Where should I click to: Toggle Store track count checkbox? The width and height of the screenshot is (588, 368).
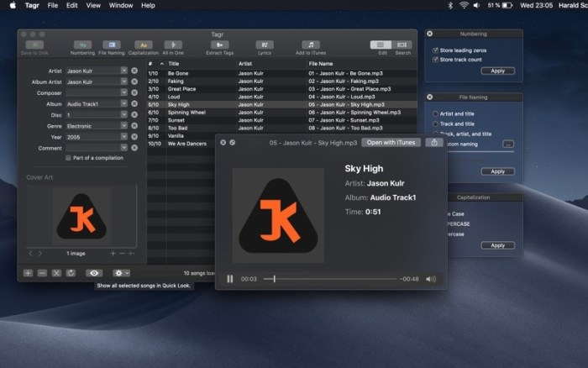435,60
